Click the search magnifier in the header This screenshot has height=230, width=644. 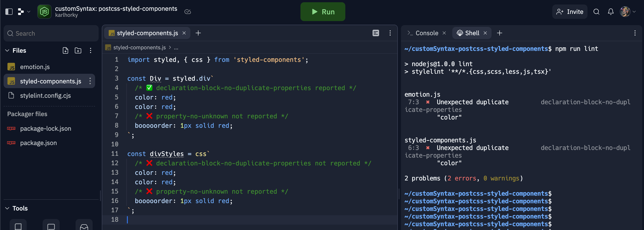[x=596, y=11]
